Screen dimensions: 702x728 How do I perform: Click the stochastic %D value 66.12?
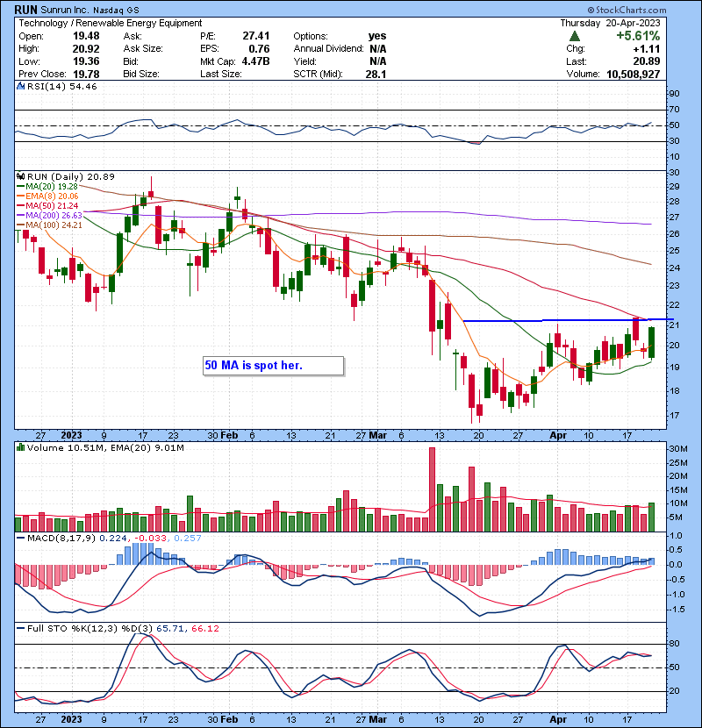pyautogui.click(x=204, y=628)
